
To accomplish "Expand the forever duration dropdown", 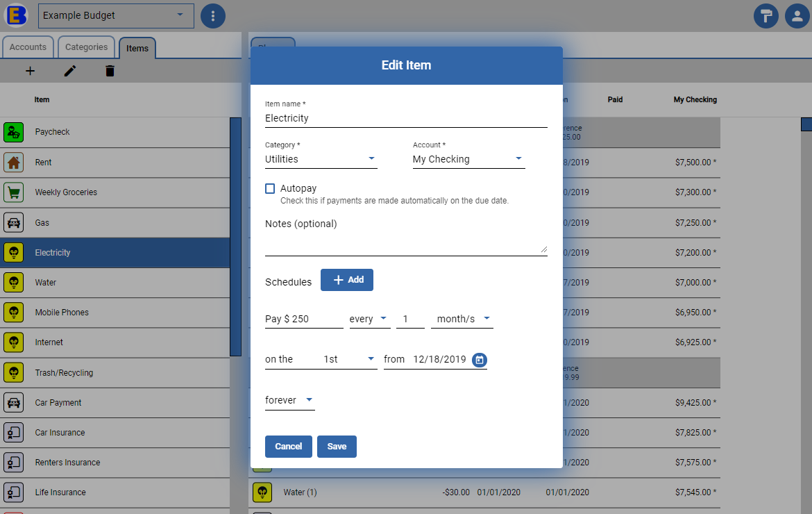I will pyautogui.click(x=290, y=400).
